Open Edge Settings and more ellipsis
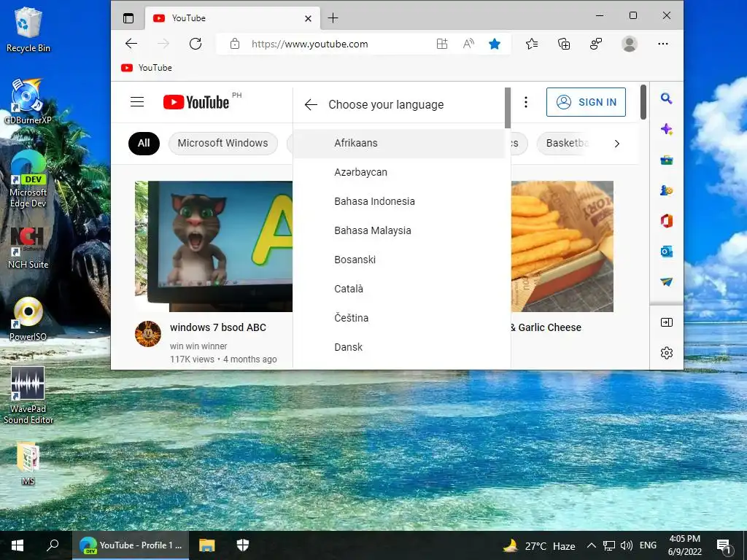 [662, 44]
